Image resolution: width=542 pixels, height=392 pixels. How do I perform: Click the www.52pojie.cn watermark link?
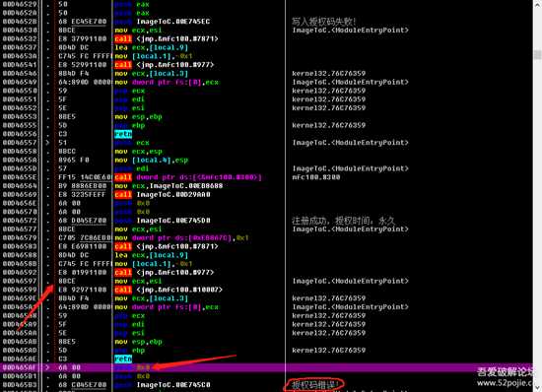pos(506,383)
